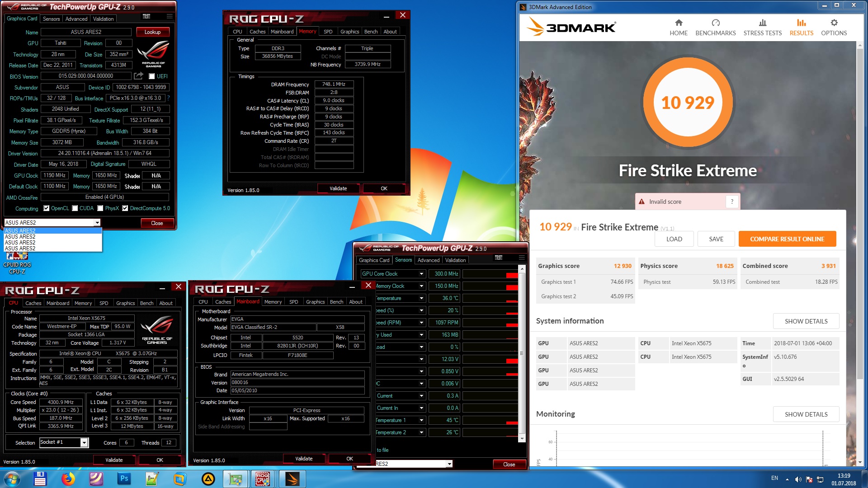Open the Temperature sensor dropdown arrow

click(x=421, y=298)
